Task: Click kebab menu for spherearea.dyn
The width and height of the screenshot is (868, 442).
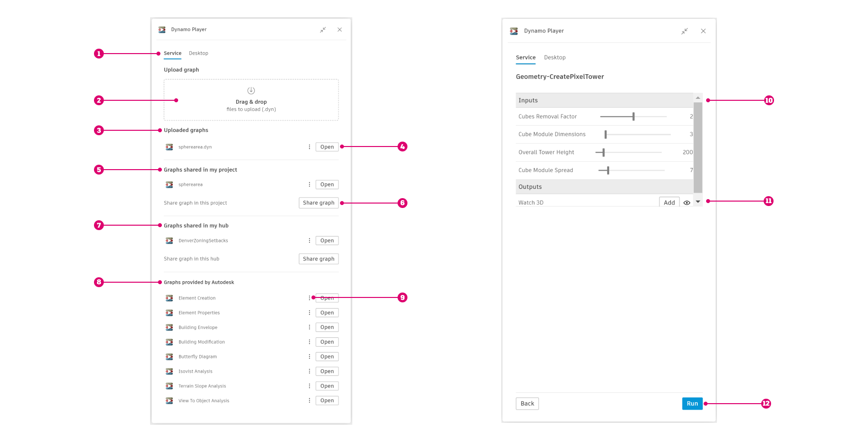Action: (309, 147)
